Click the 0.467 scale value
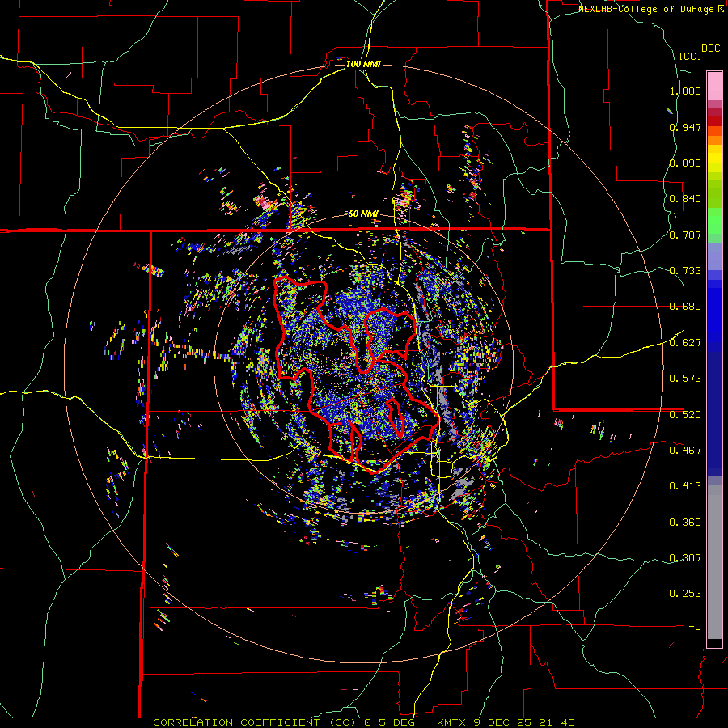Viewport: 728px width, 728px height. [685, 450]
